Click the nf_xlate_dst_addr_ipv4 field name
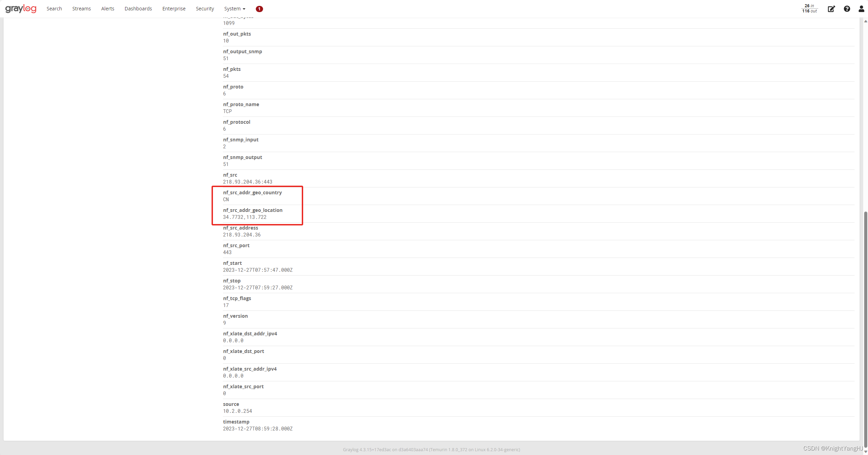 tap(250, 334)
